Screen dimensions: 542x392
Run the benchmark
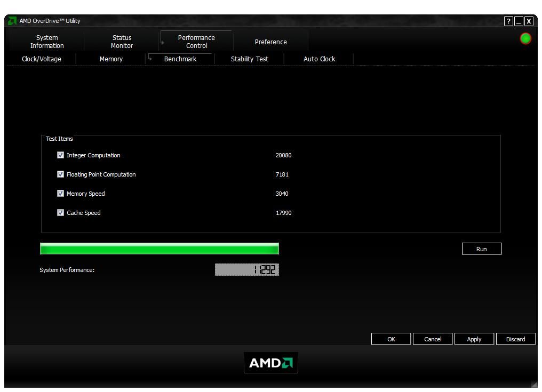[481, 248]
